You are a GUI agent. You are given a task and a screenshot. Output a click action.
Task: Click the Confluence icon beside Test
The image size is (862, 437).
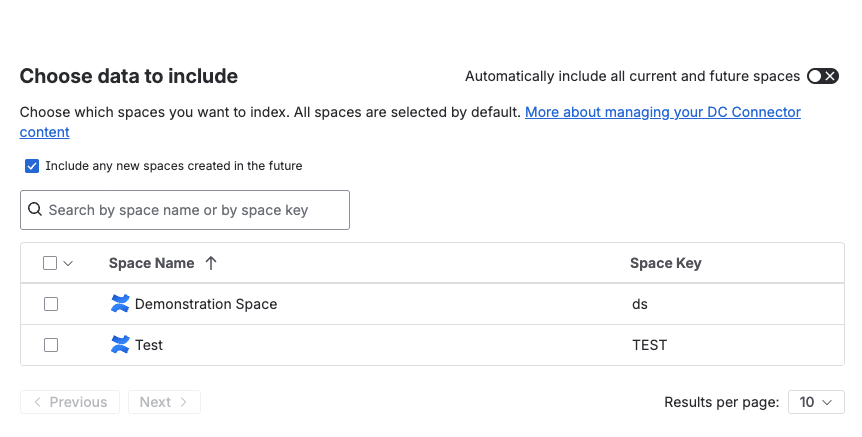[x=120, y=345]
